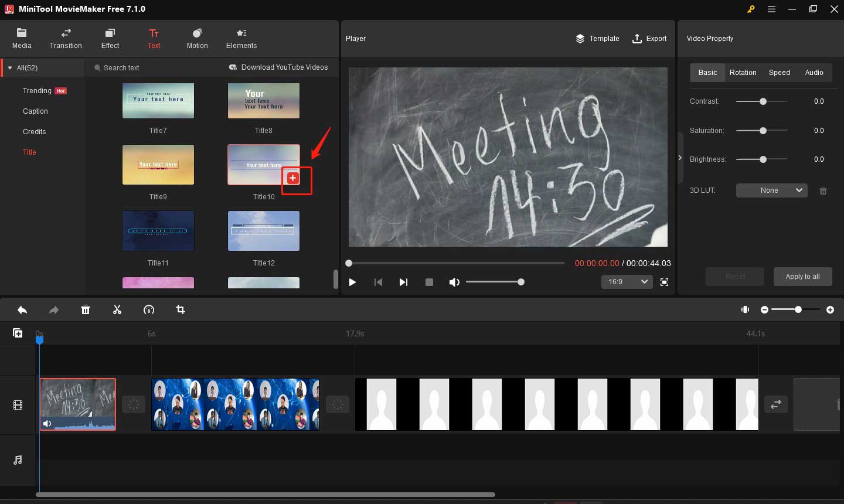844x504 pixels.
Task: Click the Delete (trash) icon on the timeline toolbar
Action: (x=86, y=309)
